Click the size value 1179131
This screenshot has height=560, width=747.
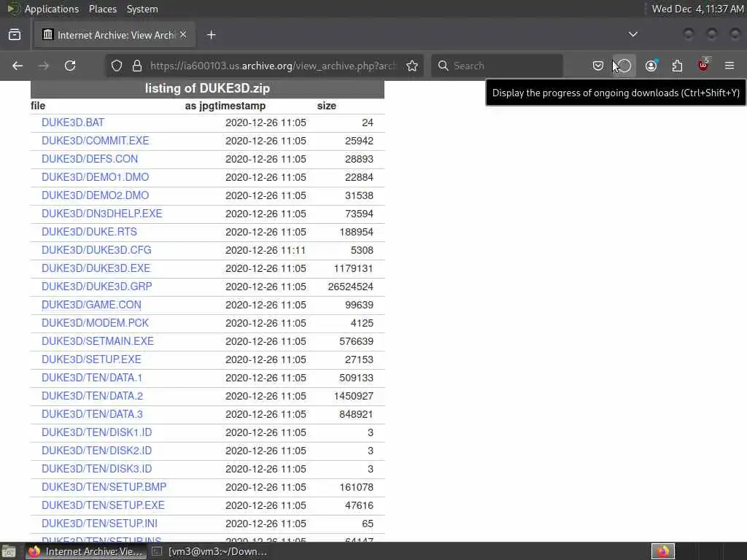click(353, 268)
